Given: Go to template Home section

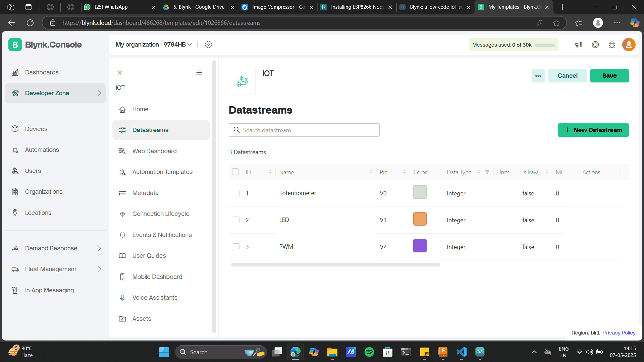Looking at the screenshot, I should [x=161, y=109].
